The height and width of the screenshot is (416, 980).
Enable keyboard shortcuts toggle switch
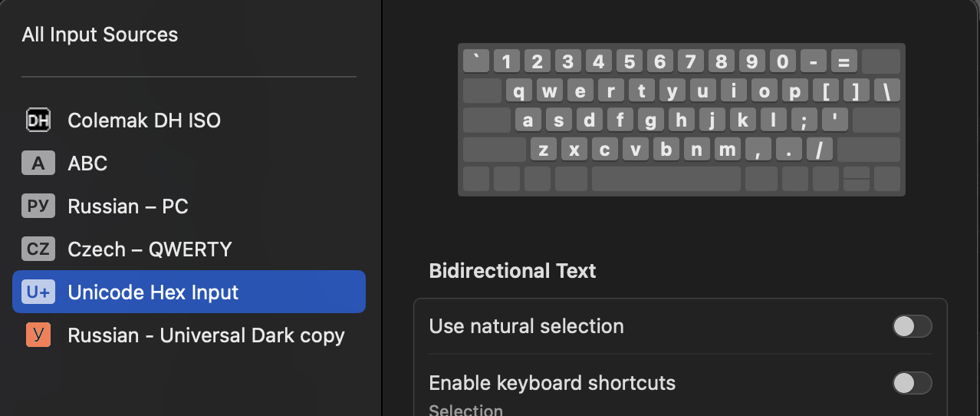912,383
